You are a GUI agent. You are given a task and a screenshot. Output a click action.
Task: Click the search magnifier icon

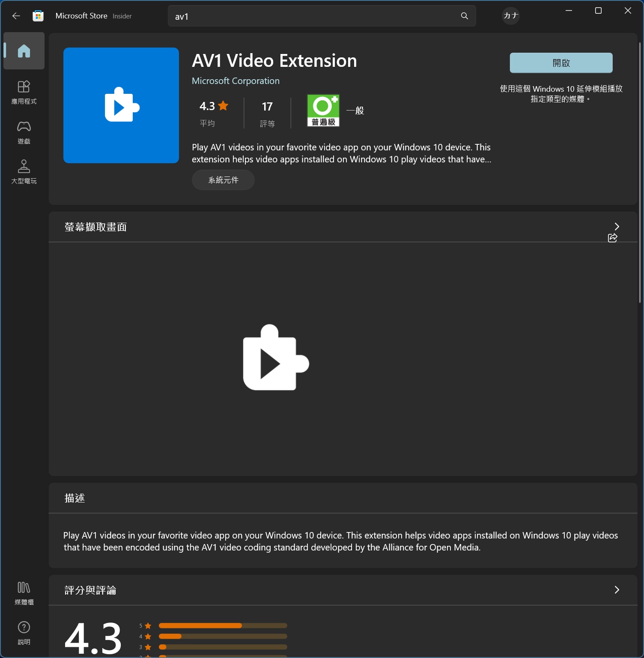point(465,16)
